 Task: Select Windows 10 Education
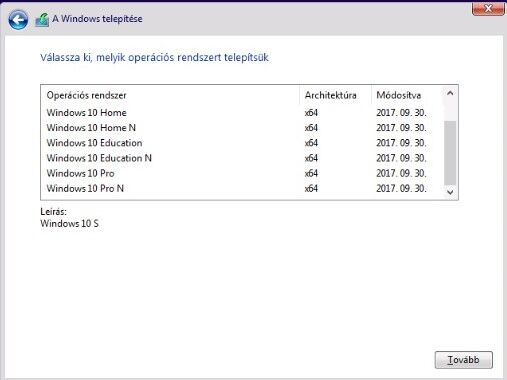[x=243, y=143]
